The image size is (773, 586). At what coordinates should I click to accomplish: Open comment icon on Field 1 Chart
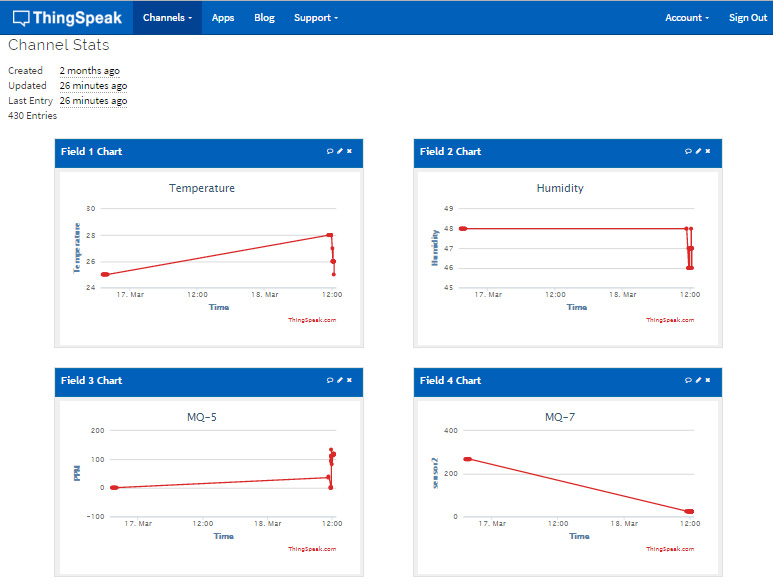330,151
